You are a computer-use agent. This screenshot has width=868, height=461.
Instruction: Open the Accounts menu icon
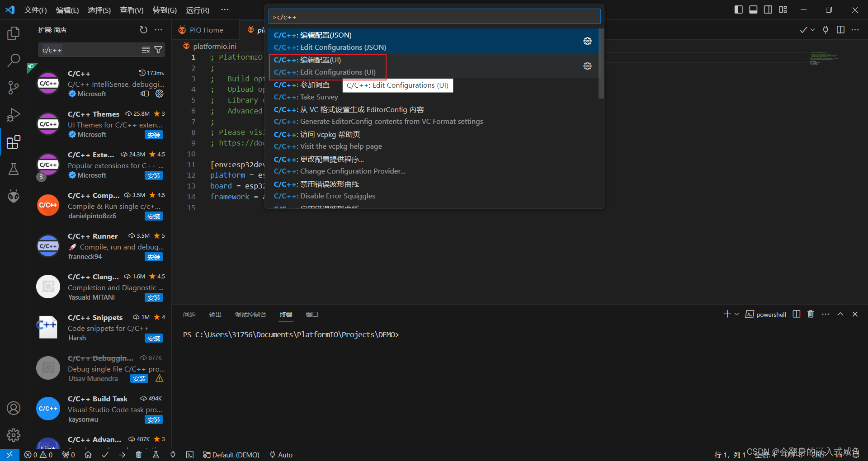(x=14, y=408)
